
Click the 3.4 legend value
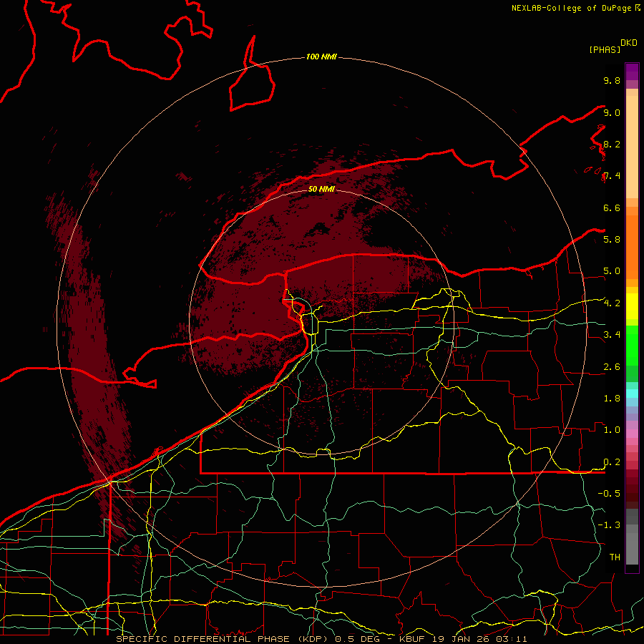pyautogui.click(x=612, y=334)
